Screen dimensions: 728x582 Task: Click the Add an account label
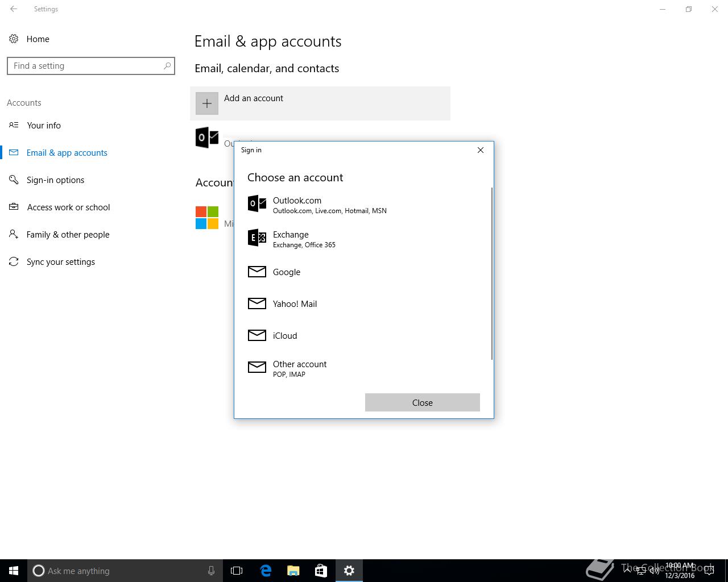(x=254, y=98)
